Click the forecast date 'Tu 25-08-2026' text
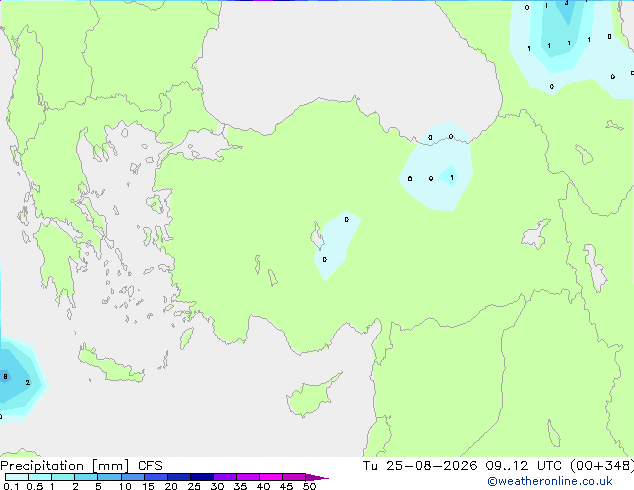634x490 pixels. tap(420, 466)
